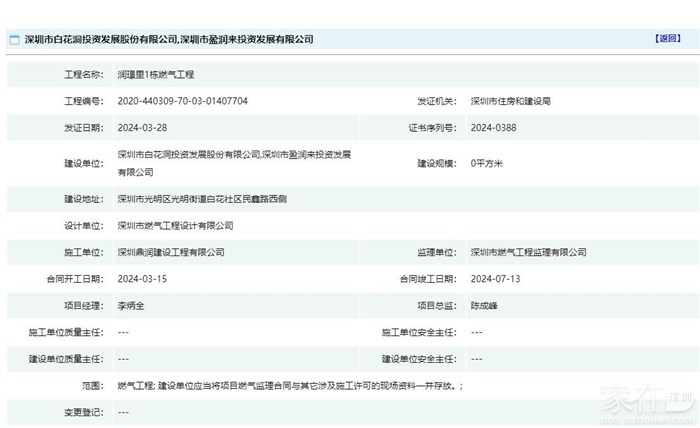
Task: Click project manager name 李炳全
Action: 132,305
